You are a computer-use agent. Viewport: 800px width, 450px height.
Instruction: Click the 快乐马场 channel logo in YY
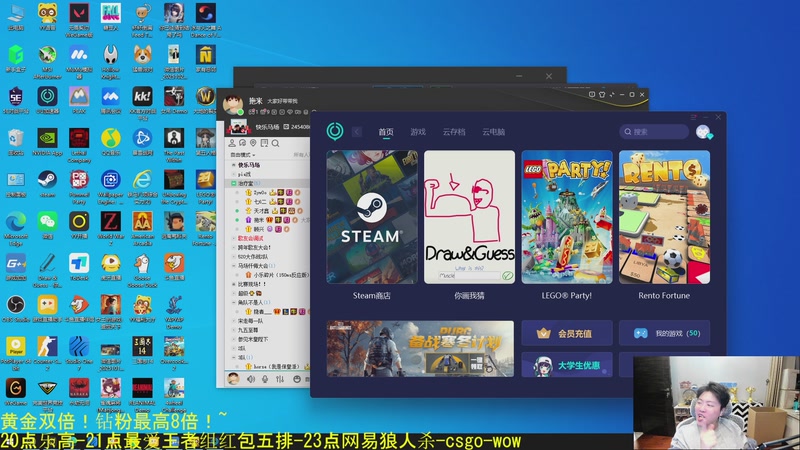tap(238, 127)
